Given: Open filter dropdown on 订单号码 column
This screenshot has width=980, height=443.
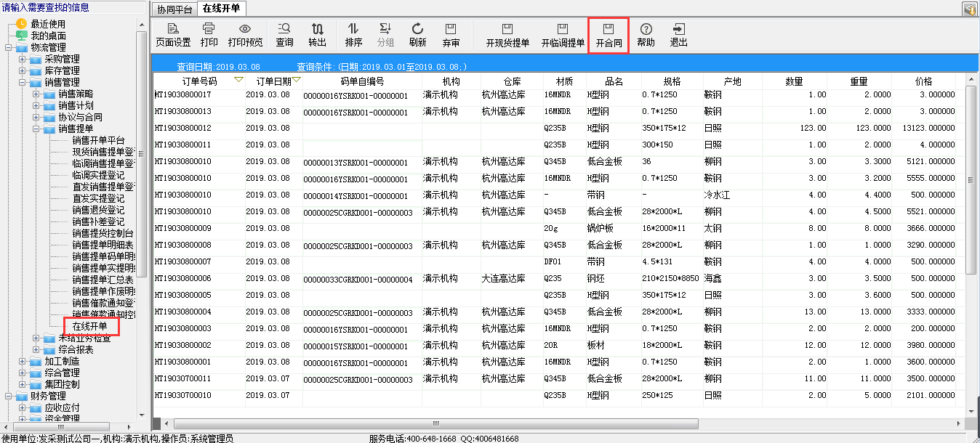Looking at the screenshot, I should point(238,80).
